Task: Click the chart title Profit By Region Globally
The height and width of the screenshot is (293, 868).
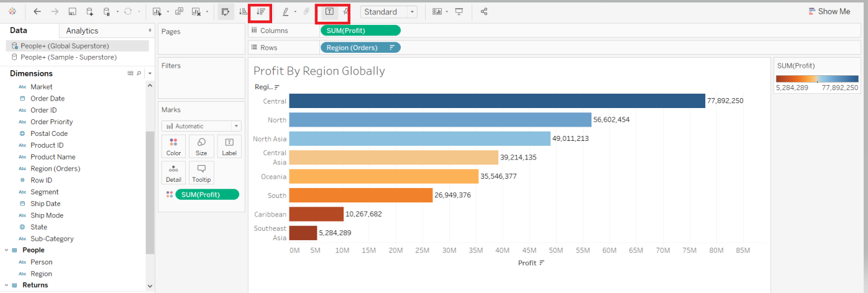Action: (x=319, y=71)
